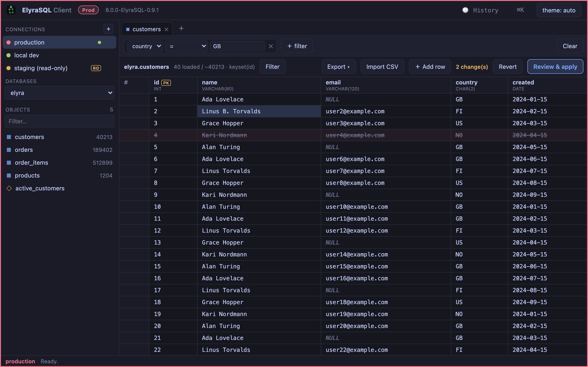Open the Export menu
Screen dimensions: 588x367
(x=339, y=67)
